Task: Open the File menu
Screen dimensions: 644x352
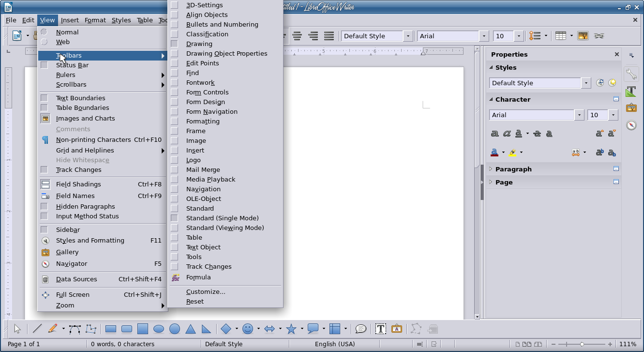Action: point(11,20)
